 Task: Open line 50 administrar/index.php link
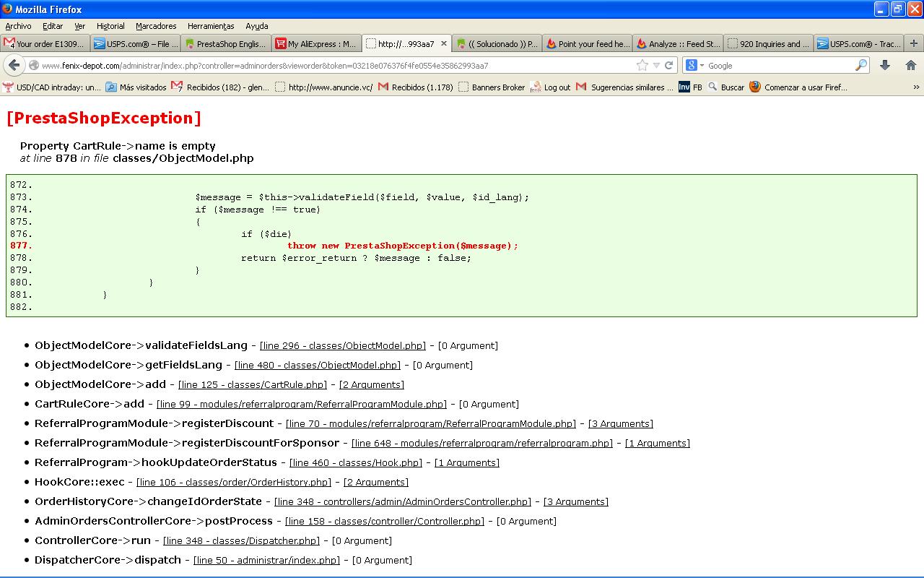point(266,561)
